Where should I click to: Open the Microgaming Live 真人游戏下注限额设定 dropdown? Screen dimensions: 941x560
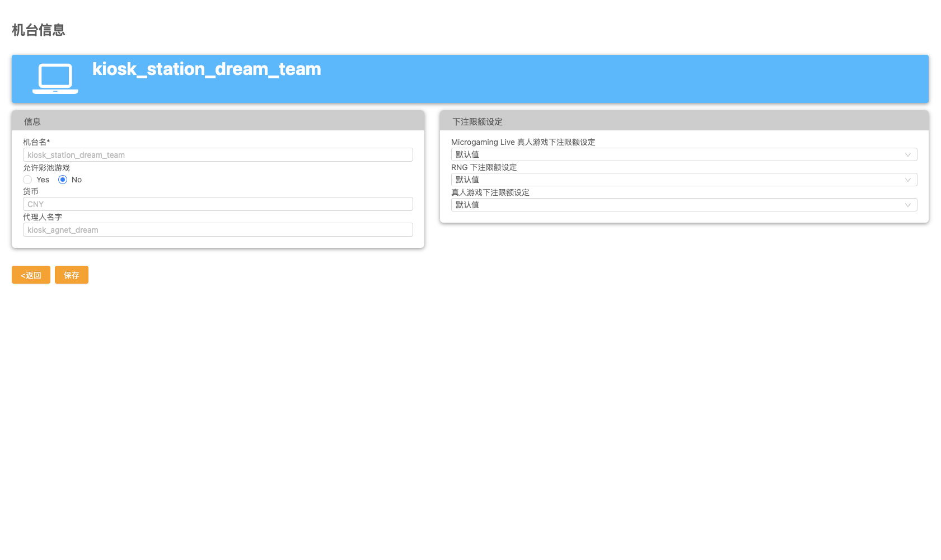click(683, 155)
